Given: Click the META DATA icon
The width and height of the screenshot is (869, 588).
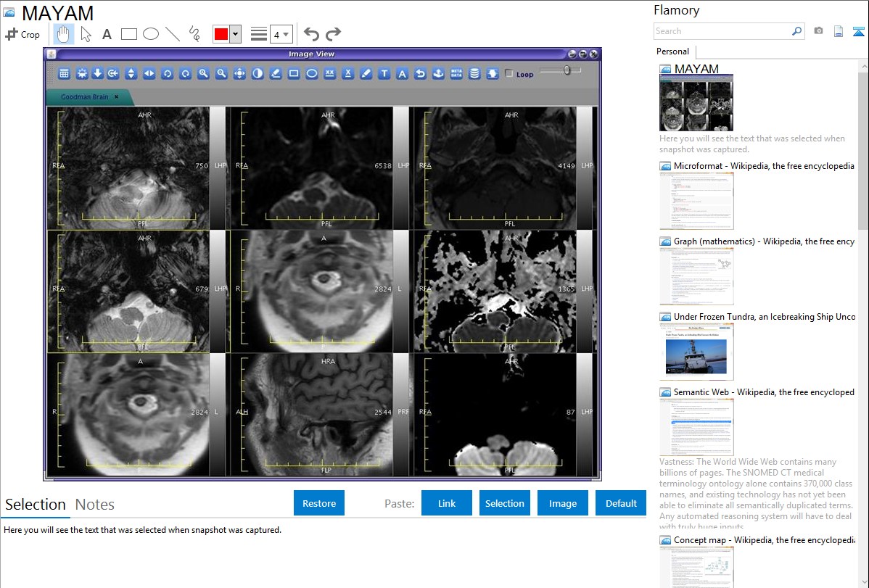Looking at the screenshot, I should click(456, 74).
